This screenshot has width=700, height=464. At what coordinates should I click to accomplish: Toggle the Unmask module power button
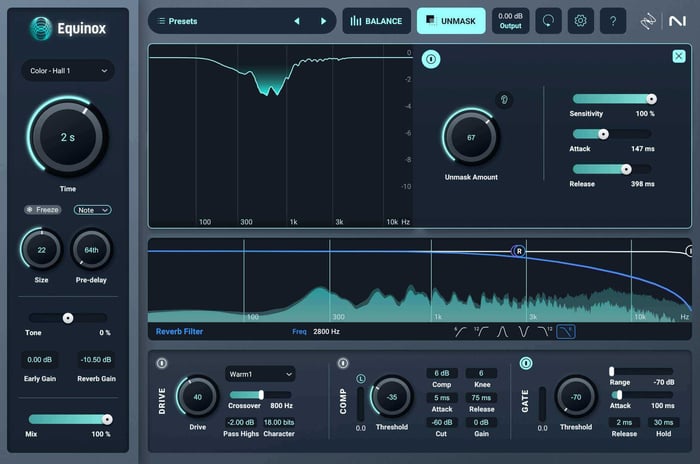pos(431,59)
